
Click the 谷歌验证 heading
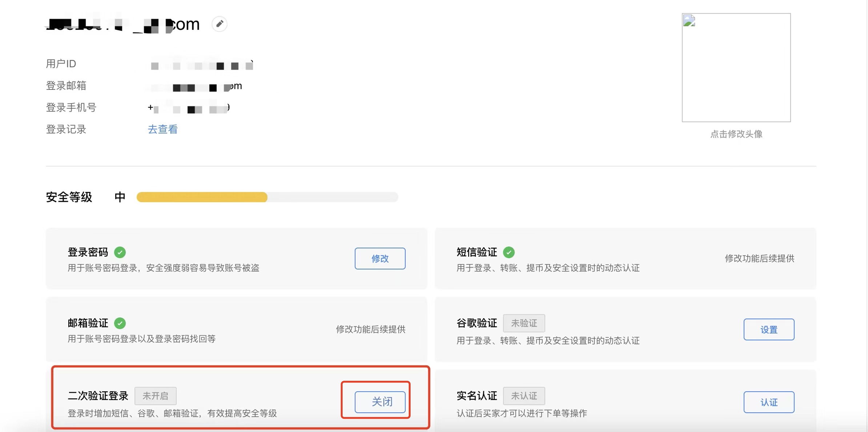[477, 323]
